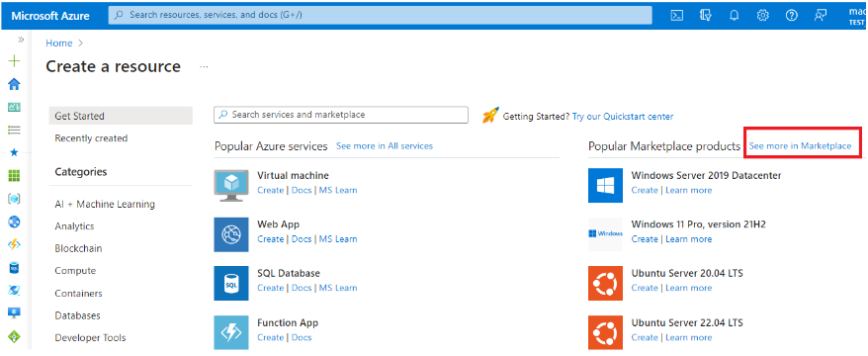This screenshot has height=356, width=868.
Task: Open the notifications bell
Action: point(735,16)
